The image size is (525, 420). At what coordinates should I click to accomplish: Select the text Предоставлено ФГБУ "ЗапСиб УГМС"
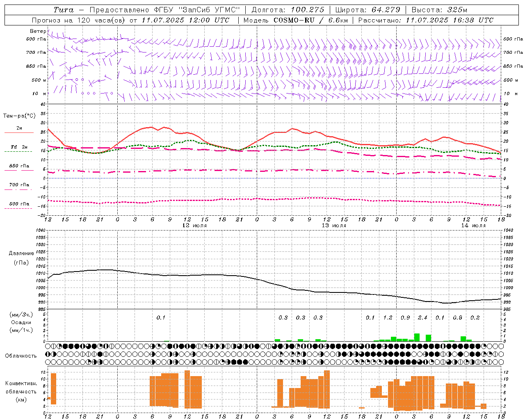click(x=164, y=10)
